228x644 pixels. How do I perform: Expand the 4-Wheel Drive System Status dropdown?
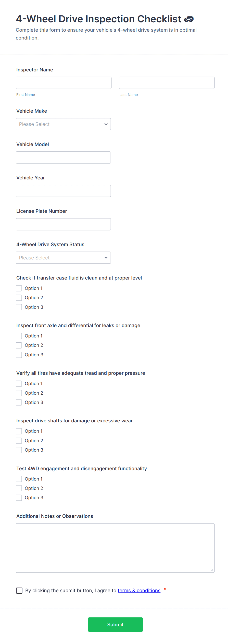pos(63,258)
